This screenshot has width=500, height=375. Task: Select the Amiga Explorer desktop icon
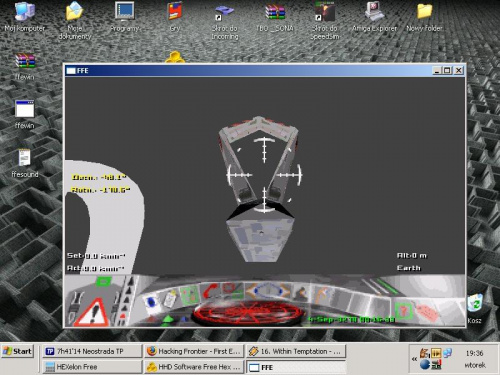(374, 17)
